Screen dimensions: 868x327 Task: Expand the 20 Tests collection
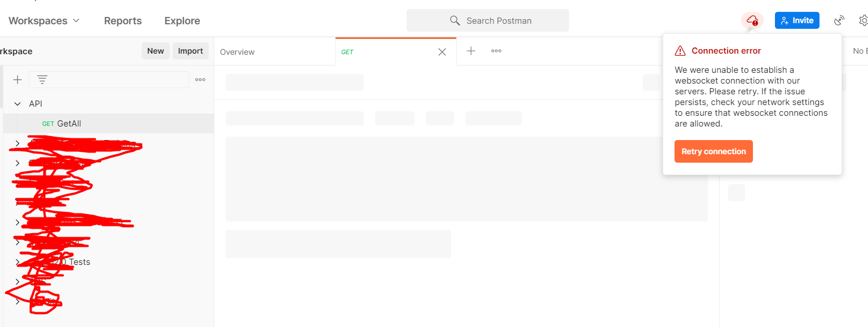(x=17, y=262)
